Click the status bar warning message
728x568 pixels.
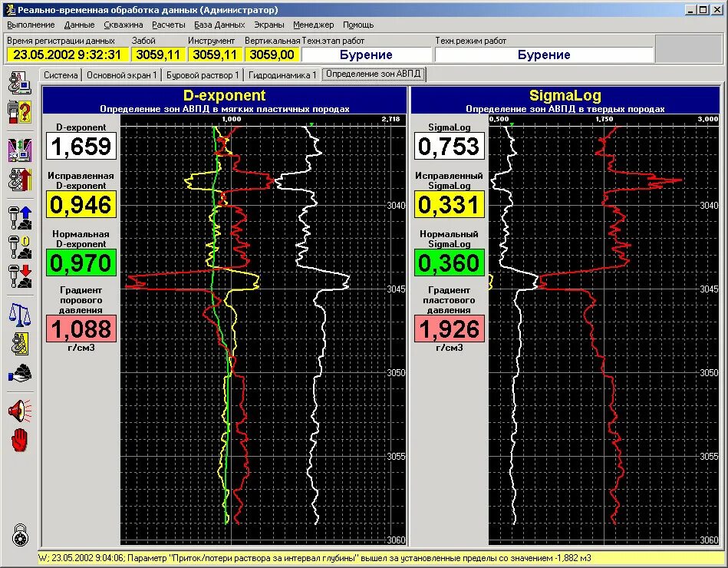(x=315, y=558)
